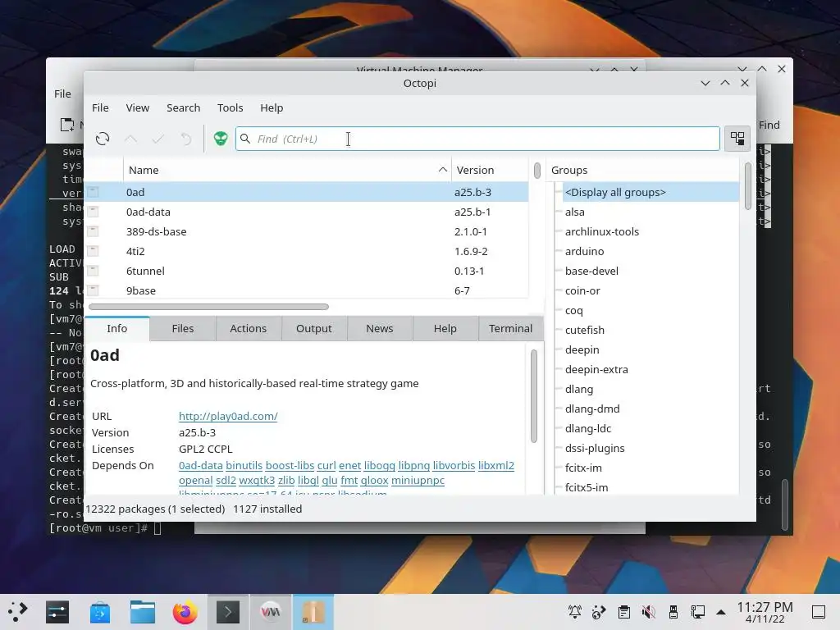The image size is (840, 630).
Task: Focus the Find (Ctrl+L) search field
Action: 478,139
